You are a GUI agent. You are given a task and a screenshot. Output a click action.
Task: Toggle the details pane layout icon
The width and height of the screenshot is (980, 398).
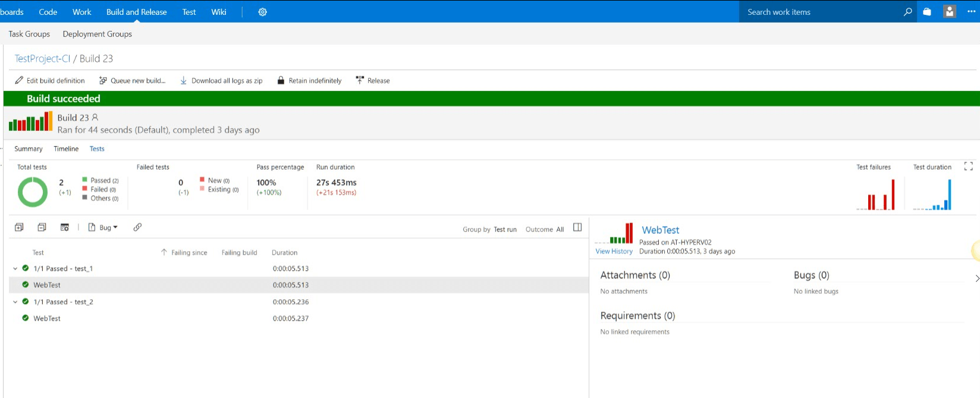[577, 227]
